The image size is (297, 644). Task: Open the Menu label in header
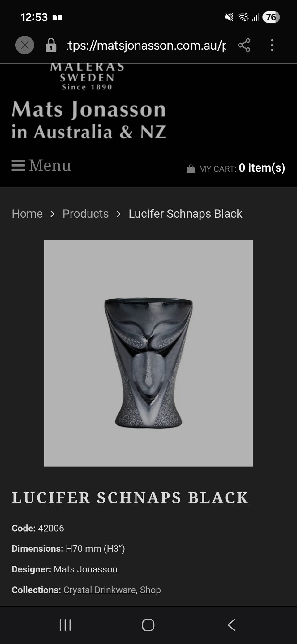(x=50, y=165)
